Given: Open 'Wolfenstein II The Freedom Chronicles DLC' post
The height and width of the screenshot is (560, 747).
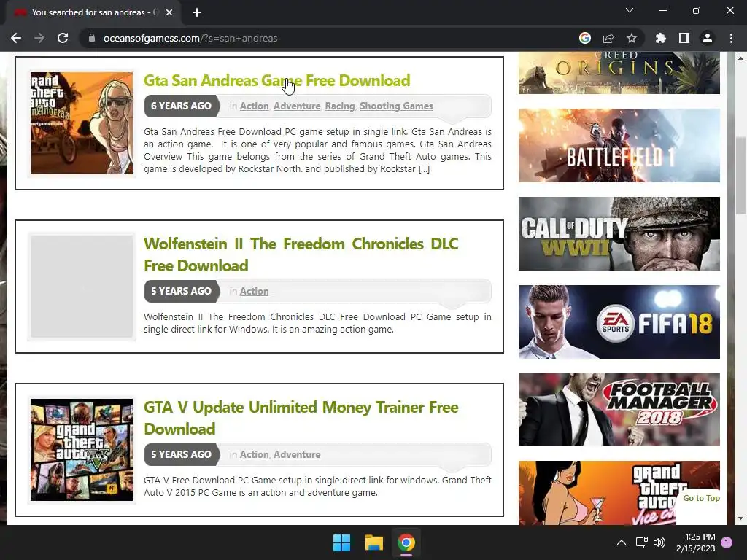Looking at the screenshot, I should pyautogui.click(x=301, y=254).
